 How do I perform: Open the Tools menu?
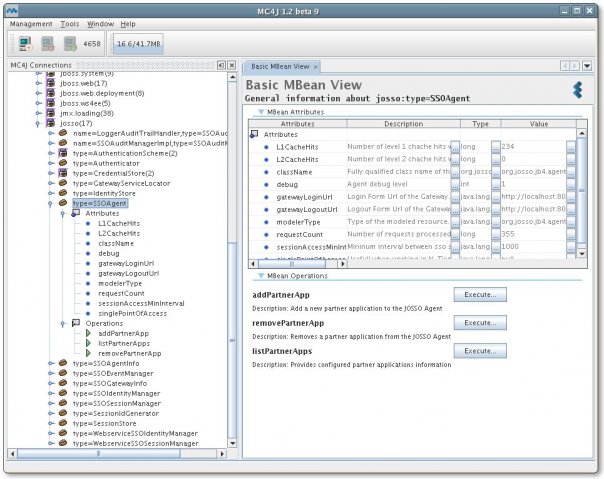pos(68,22)
